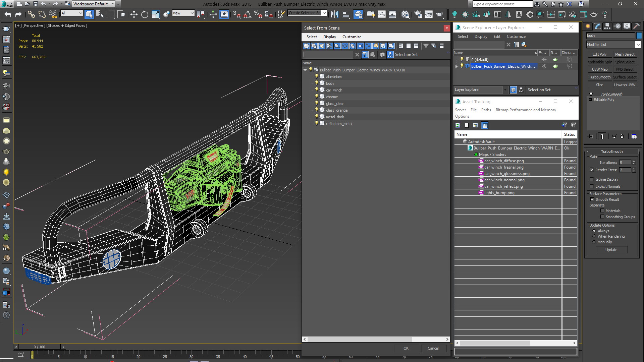Screen dimensions: 644x362
Task: Select Manually update option
Action: pyautogui.click(x=594, y=242)
